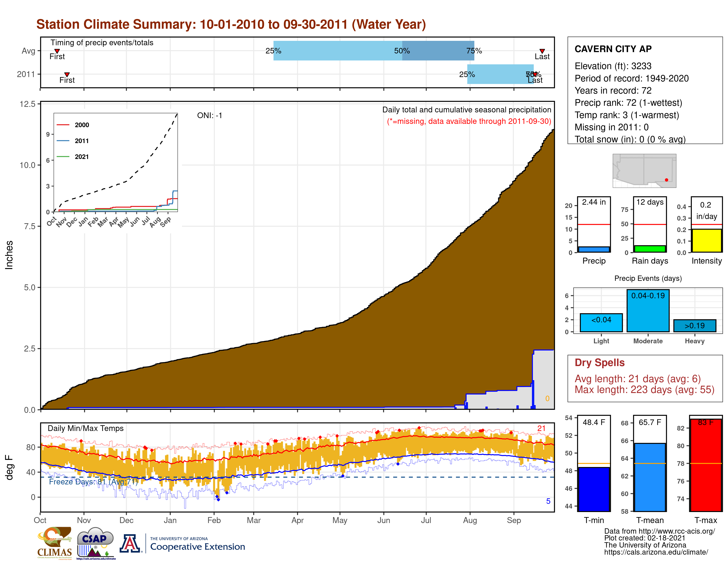
Task: Click the state location map thumbnail
Action: (644, 170)
